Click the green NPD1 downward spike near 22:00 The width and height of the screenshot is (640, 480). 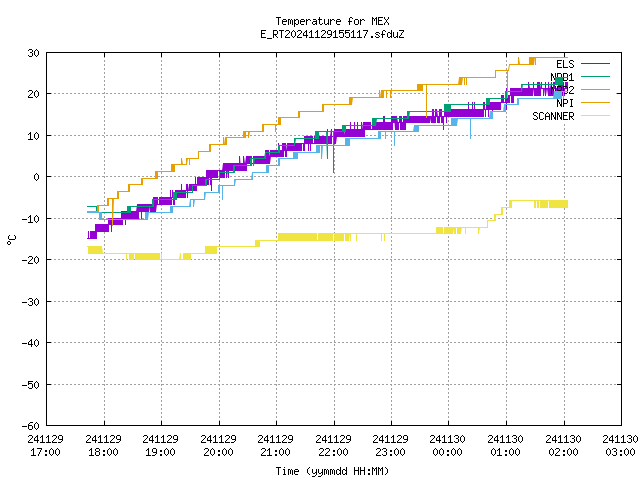pos(333,153)
